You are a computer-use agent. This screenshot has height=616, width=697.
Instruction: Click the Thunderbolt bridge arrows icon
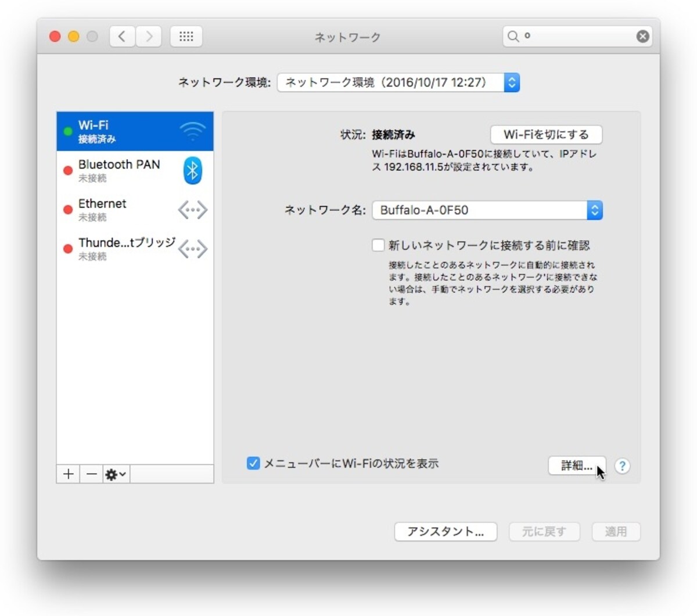193,249
